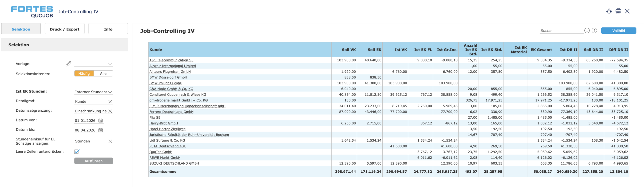Open calendar picker for Datum von
The image size is (644, 187).
click(x=101, y=121)
